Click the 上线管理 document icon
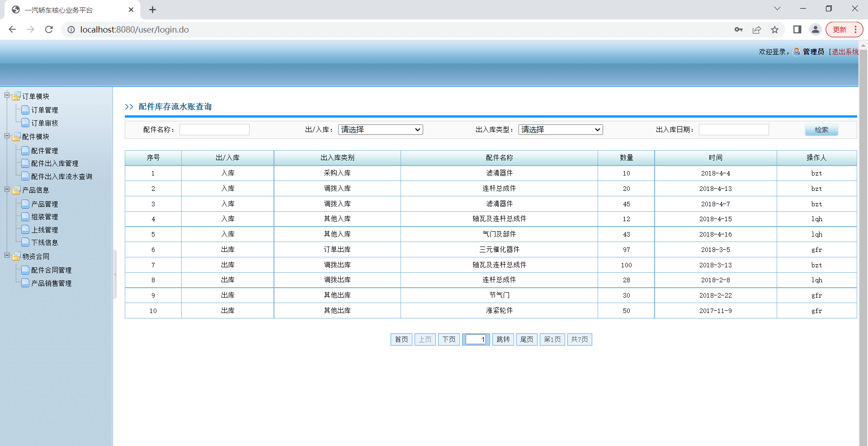This screenshot has height=446, width=868. click(x=25, y=230)
